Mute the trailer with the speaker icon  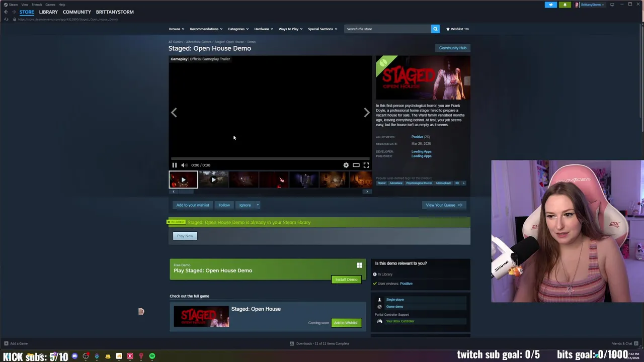click(184, 165)
